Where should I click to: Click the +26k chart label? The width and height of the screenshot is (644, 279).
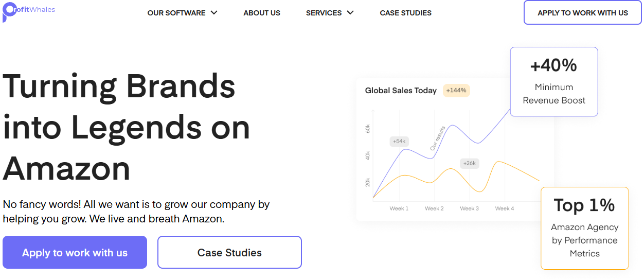[469, 163]
